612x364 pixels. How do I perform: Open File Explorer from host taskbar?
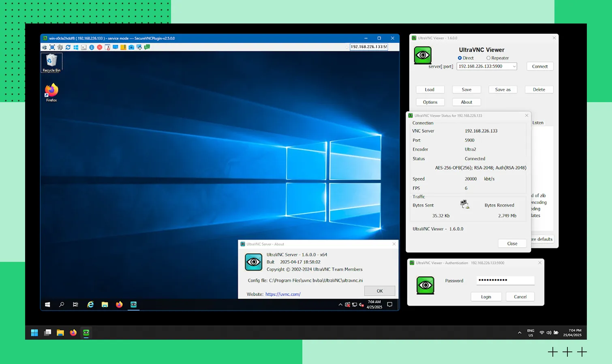(60, 333)
